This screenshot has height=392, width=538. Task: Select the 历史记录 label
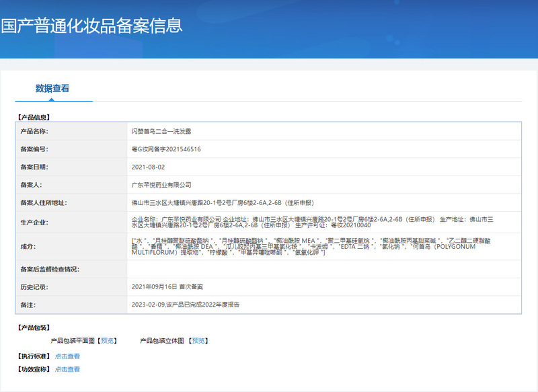34,287
